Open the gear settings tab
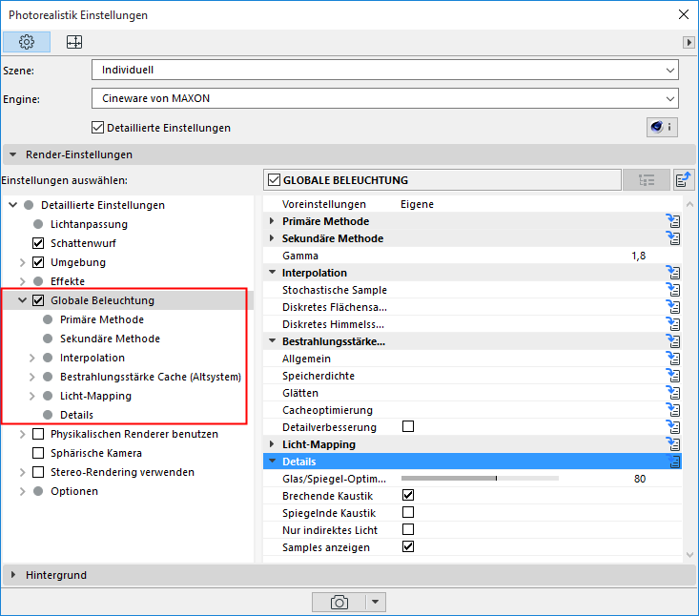This screenshot has height=616, width=699. point(27,42)
